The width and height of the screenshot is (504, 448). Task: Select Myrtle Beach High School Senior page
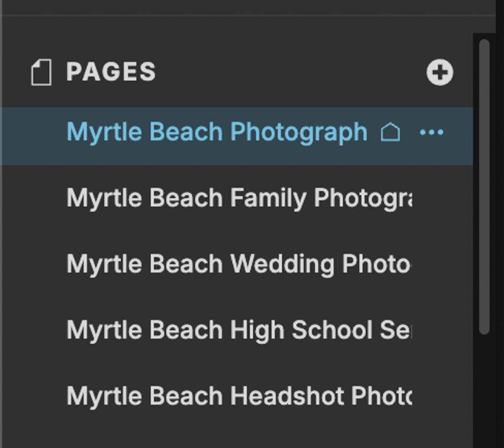click(x=236, y=329)
